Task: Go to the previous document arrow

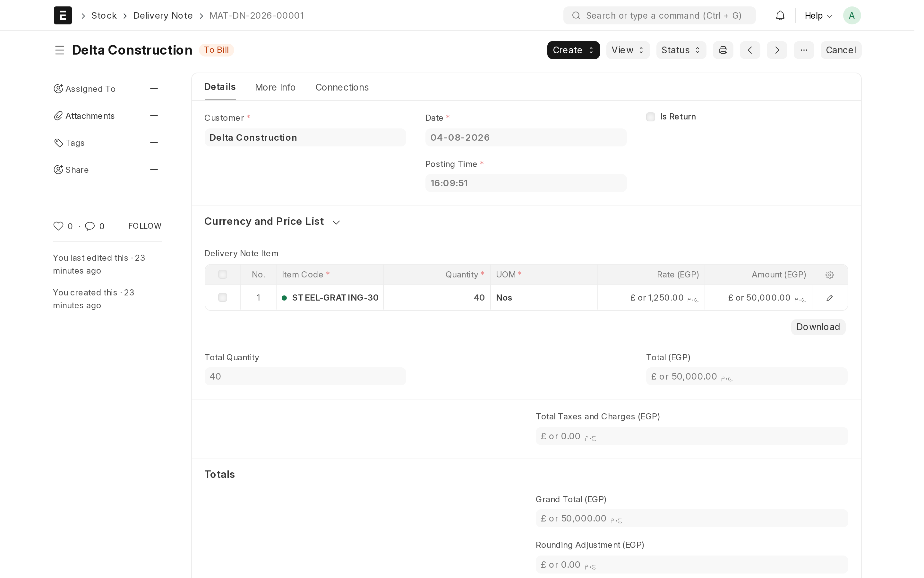Action: (750, 50)
